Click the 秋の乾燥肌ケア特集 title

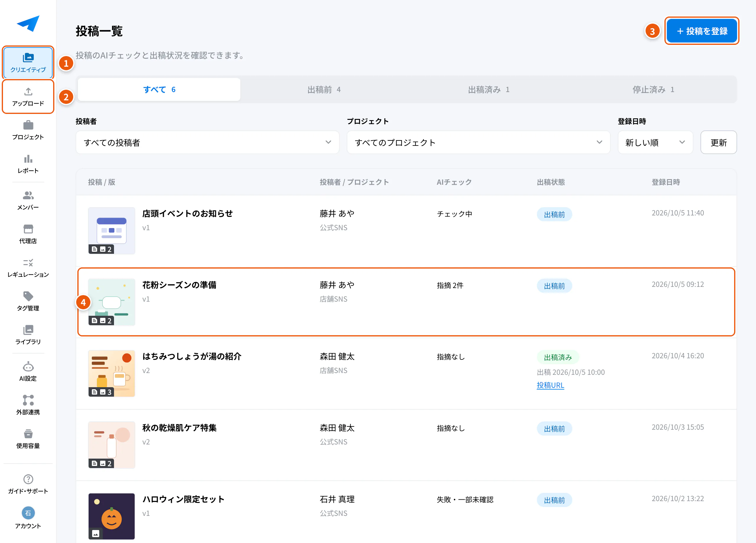click(x=179, y=428)
